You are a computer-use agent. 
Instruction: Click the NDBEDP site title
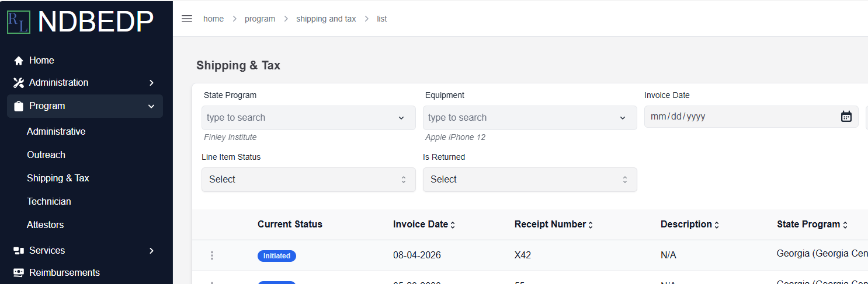(96, 22)
